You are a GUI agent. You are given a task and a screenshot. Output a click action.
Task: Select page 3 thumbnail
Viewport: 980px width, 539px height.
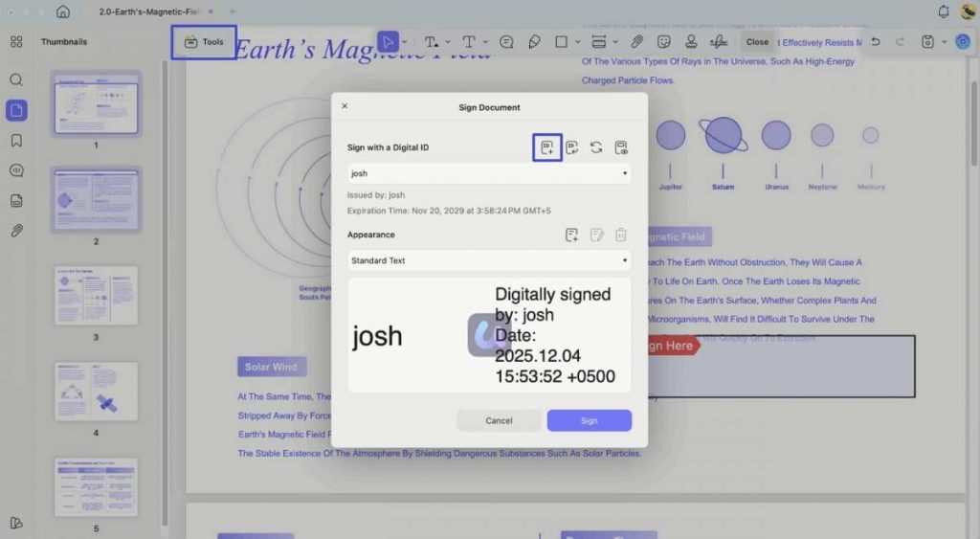coord(96,296)
